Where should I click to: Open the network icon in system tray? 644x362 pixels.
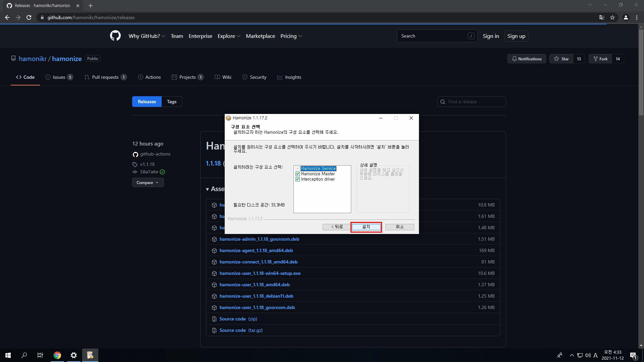580,355
